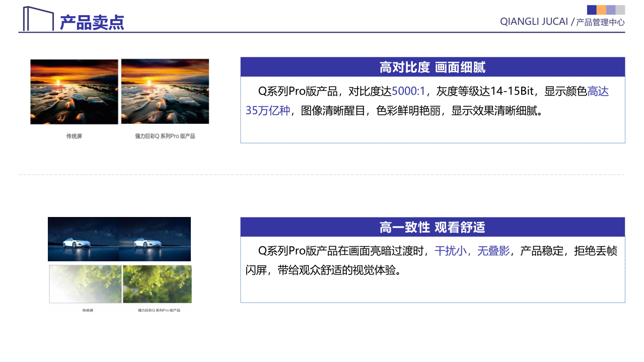
Task: Select the dark blue square in header
Action: (x=592, y=10)
